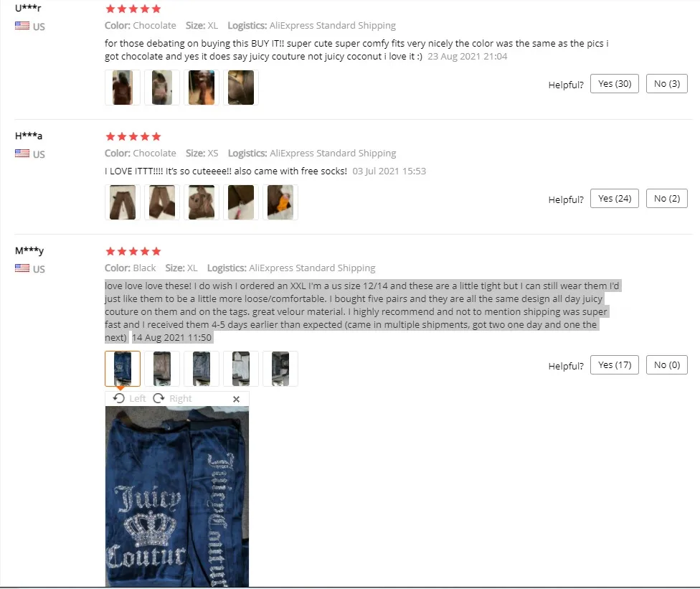Click No (0) on M***y's review
700x589 pixels.
pos(666,365)
